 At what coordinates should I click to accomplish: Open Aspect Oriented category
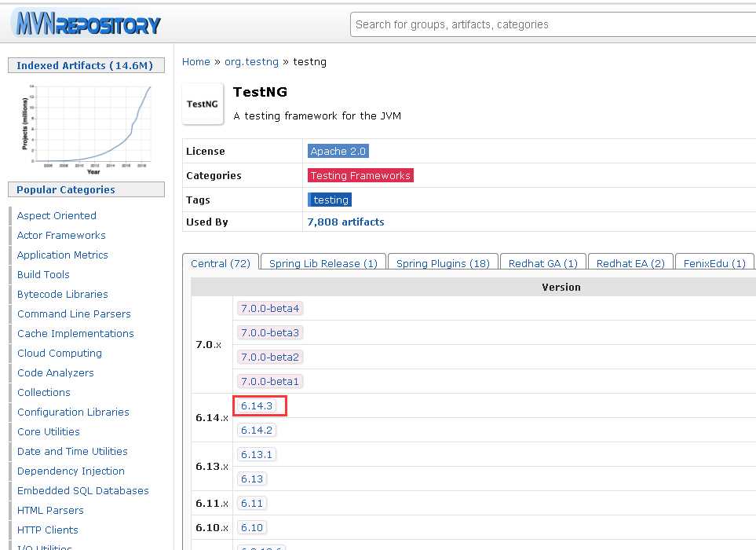tap(57, 215)
